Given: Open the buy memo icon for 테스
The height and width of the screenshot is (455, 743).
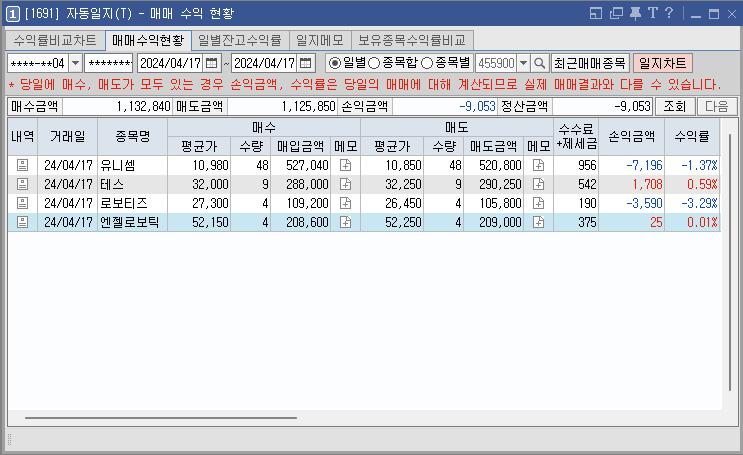Looking at the screenshot, I should 345,184.
